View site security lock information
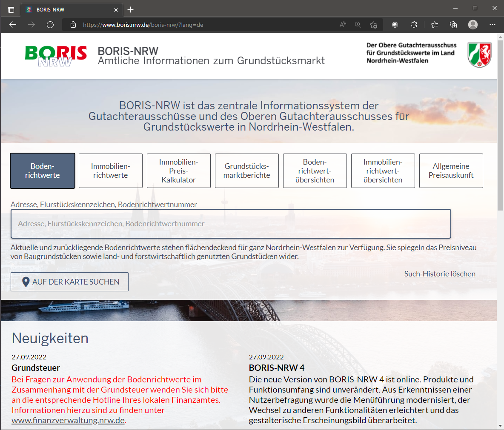This screenshot has height=430, width=504. click(x=73, y=25)
